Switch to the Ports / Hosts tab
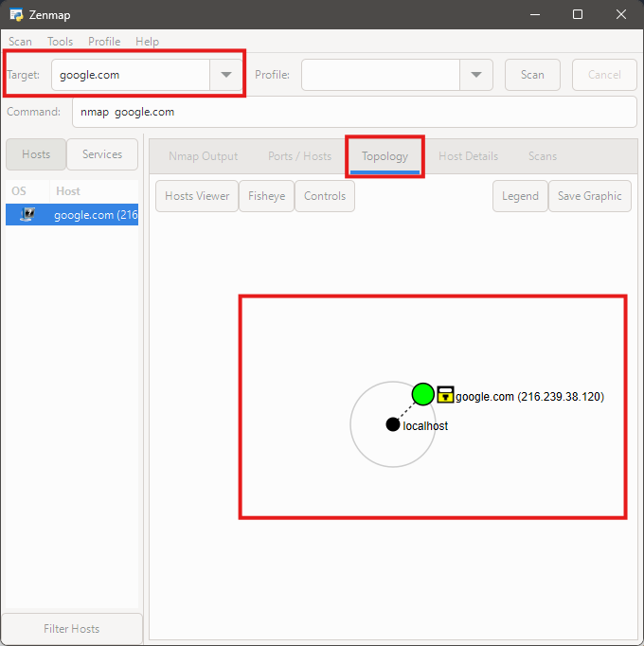This screenshot has width=644, height=646. click(x=299, y=156)
